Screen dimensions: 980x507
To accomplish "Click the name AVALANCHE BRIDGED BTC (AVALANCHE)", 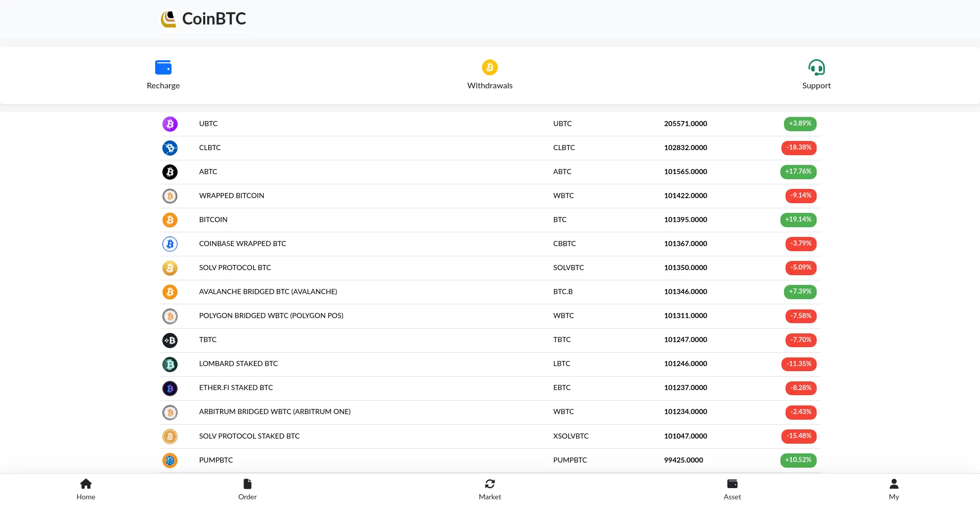I will [x=268, y=292].
